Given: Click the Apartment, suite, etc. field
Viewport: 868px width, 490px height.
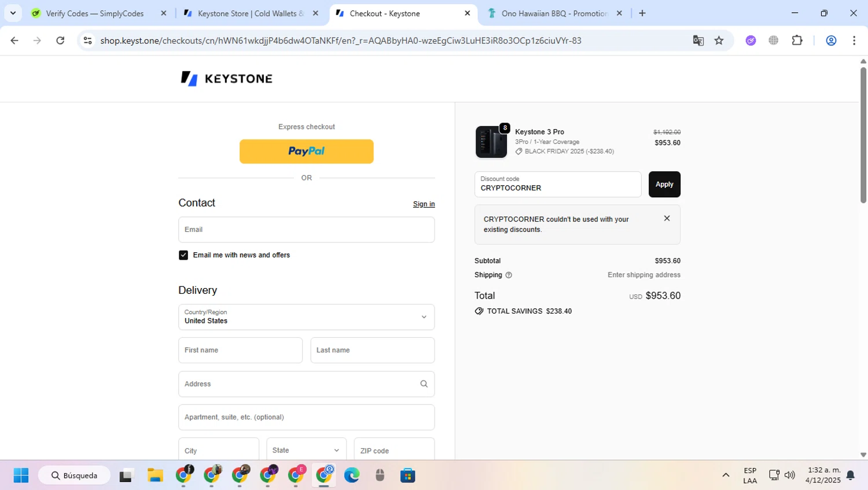Looking at the screenshot, I should (x=306, y=417).
